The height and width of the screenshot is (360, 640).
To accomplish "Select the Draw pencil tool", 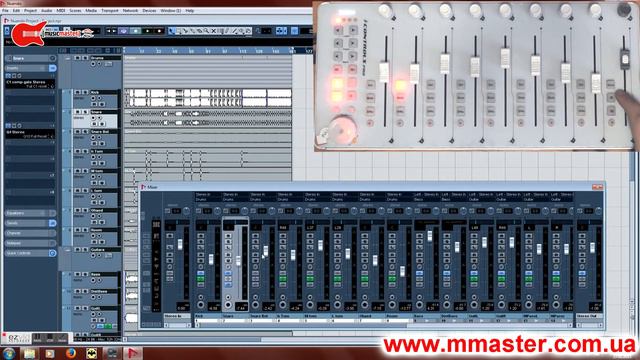I will [x=227, y=31].
